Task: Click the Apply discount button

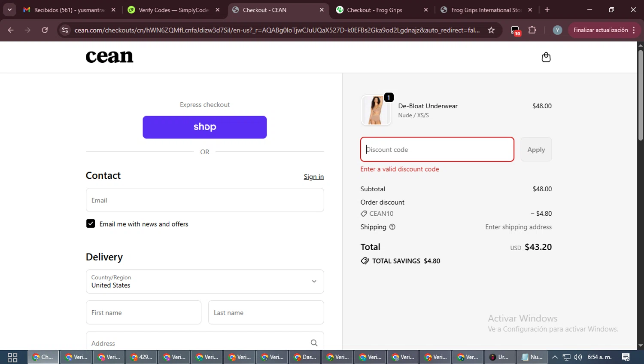Action: (536, 150)
